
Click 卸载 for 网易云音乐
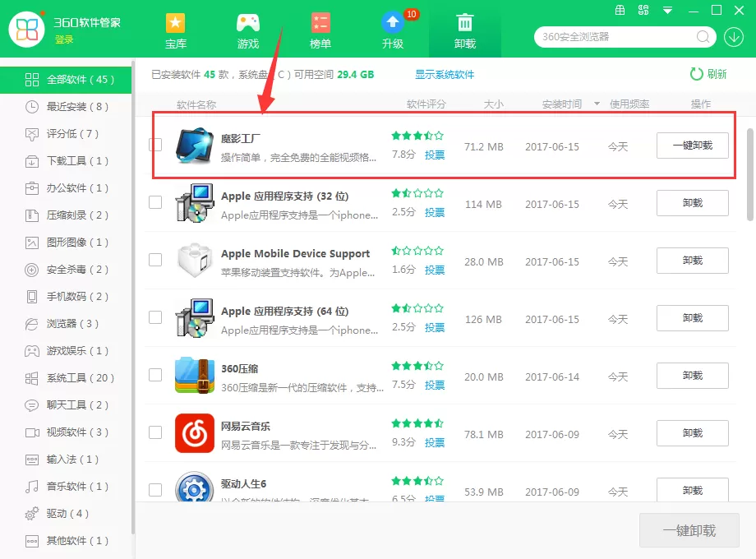click(x=693, y=433)
